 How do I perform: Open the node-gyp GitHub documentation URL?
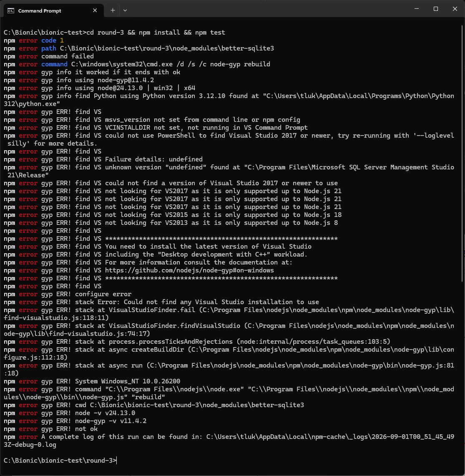click(x=189, y=270)
